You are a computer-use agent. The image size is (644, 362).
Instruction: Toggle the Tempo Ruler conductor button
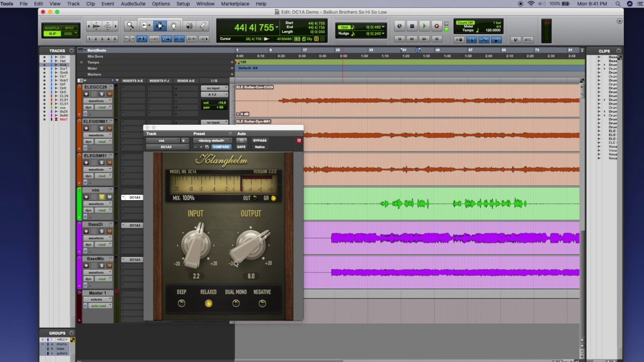pos(496,40)
